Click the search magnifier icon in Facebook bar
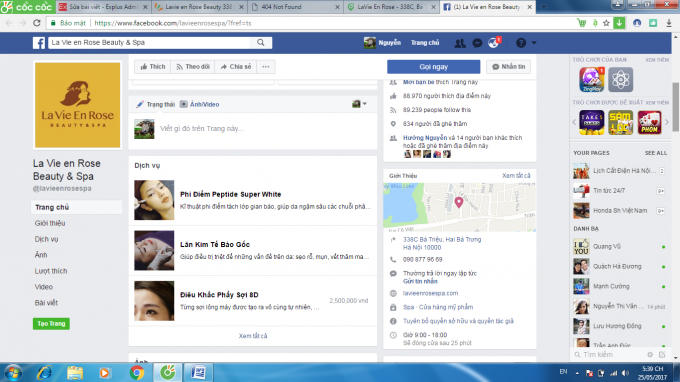This screenshot has width=680, height=382. point(261,42)
